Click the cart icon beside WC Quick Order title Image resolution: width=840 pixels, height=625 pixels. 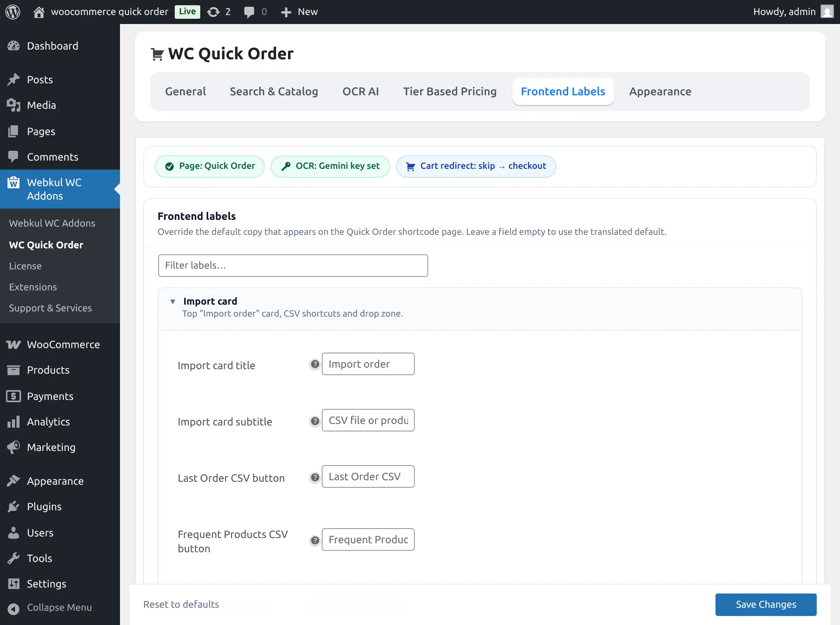coord(157,54)
